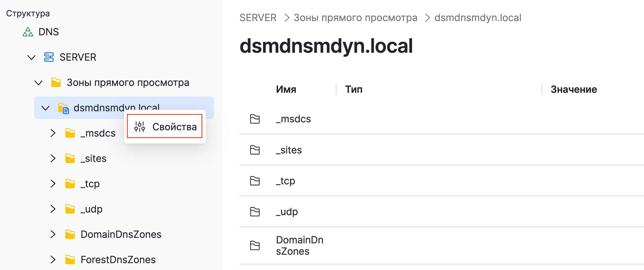
Task: Click the yellow folder icon of _sites in tree
Action: [70, 158]
